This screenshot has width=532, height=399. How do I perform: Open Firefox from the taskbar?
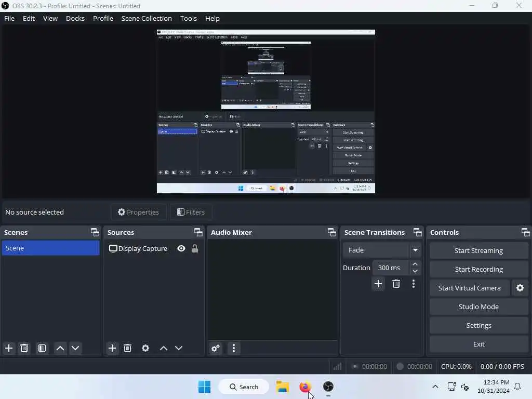(x=304, y=387)
